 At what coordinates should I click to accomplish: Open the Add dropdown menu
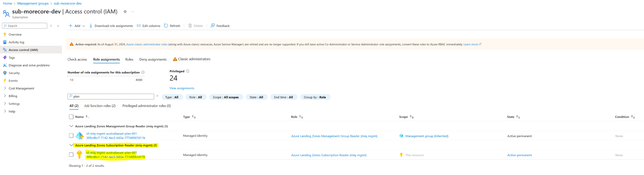tap(77, 26)
